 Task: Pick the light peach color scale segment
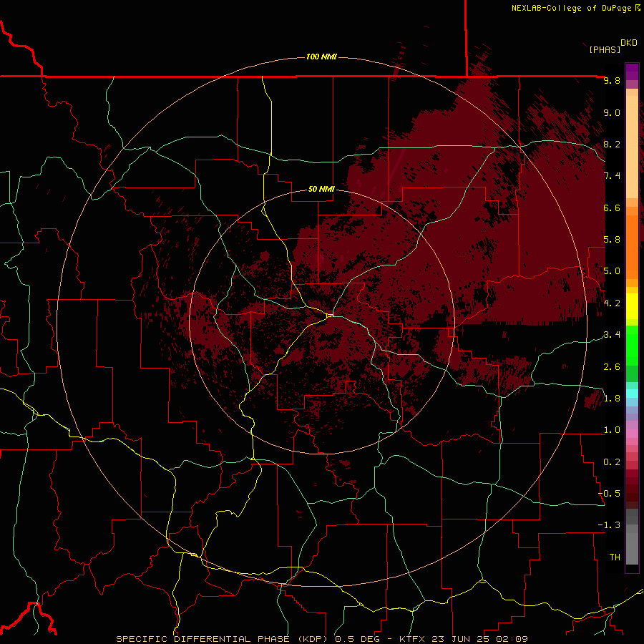(x=632, y=147)
